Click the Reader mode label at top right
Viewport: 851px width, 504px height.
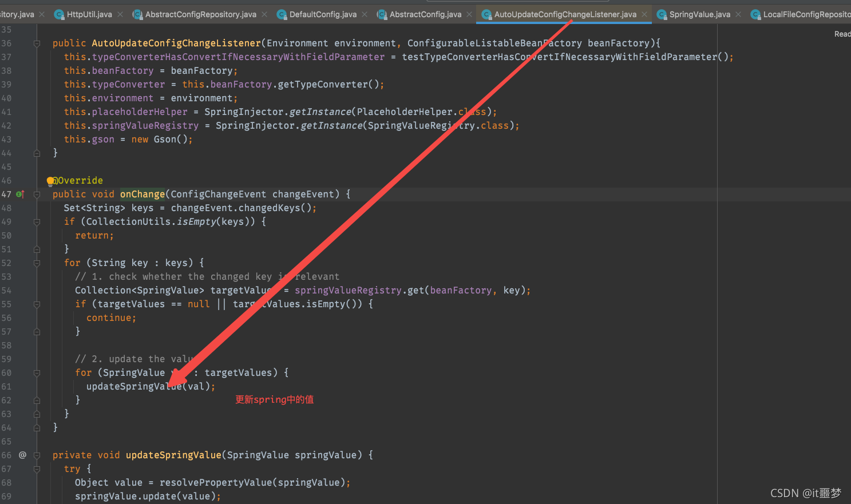pos(842,34)
